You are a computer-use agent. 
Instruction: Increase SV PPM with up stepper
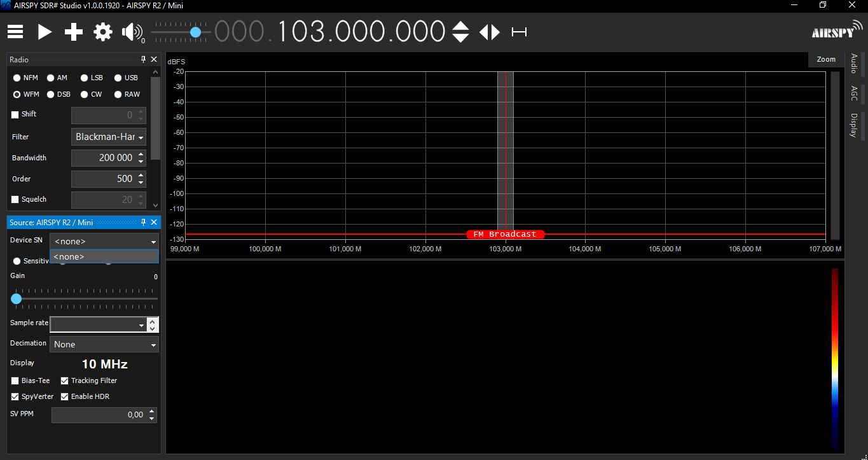[151, 411]
